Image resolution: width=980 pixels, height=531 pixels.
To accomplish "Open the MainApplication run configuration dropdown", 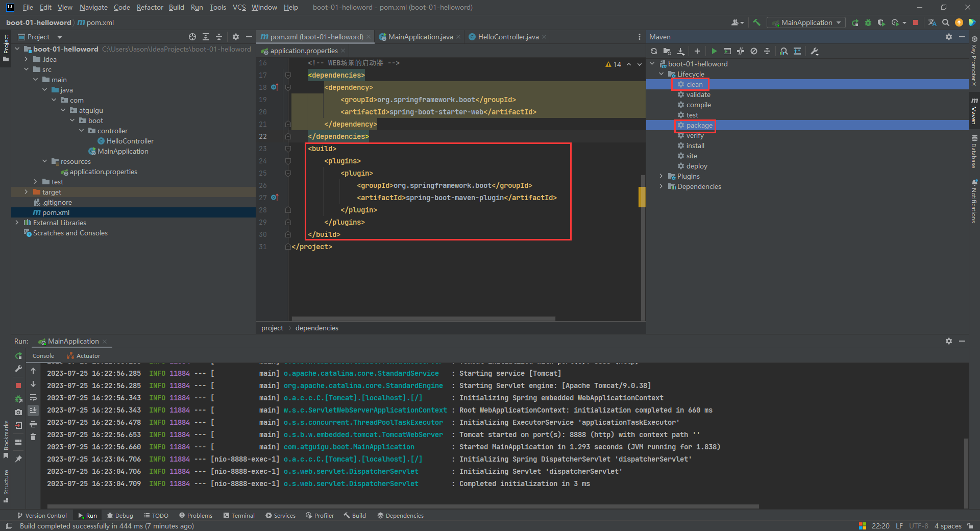I will tap(806, 22).
